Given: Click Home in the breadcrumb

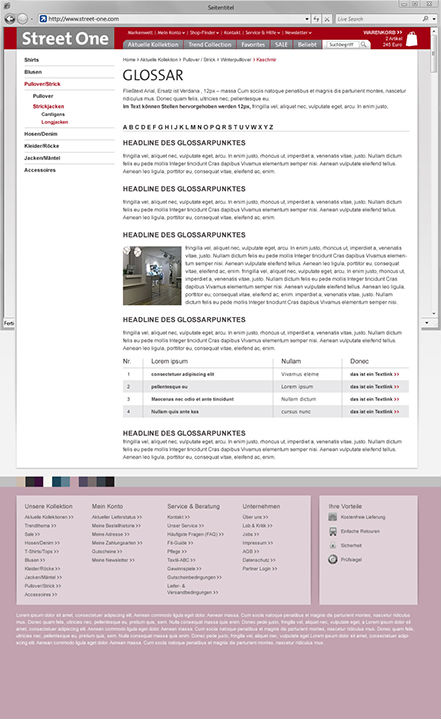Looking at the screenshot, I should click(x=129, y=60).
